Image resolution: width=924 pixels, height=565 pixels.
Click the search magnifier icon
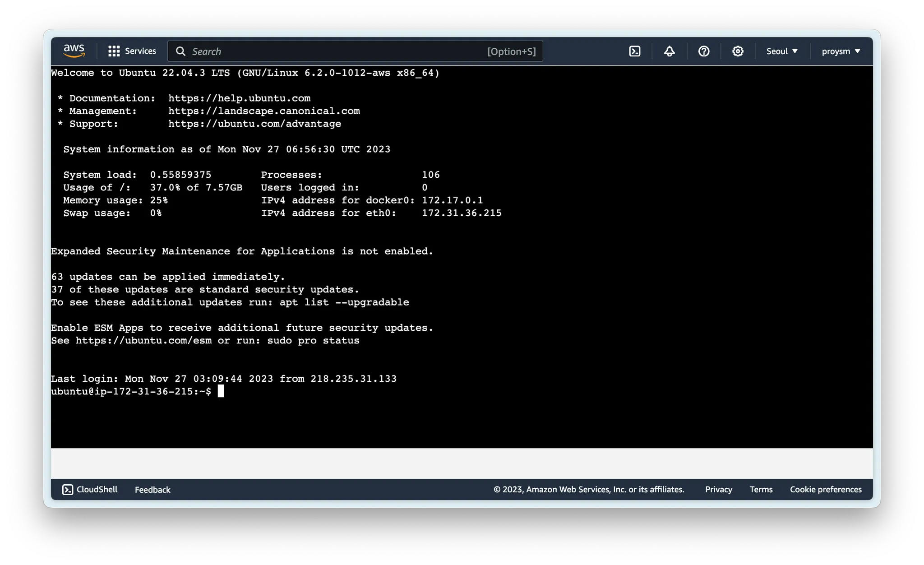pos(180,51)
